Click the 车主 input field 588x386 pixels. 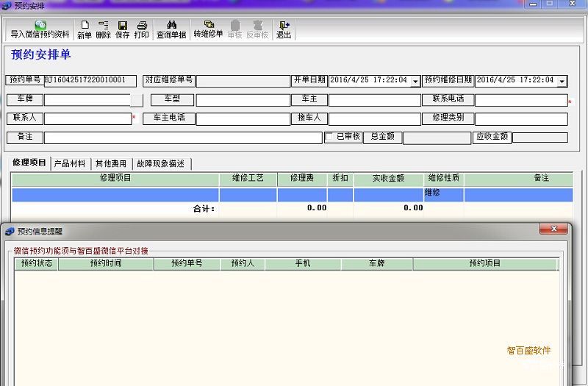point(375,100)
